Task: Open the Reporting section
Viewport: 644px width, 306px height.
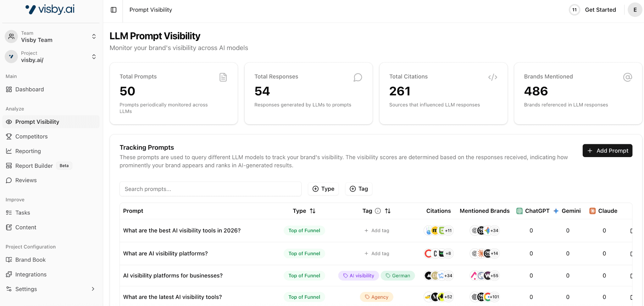Action: pyautogui.click(x=51, y=151)
